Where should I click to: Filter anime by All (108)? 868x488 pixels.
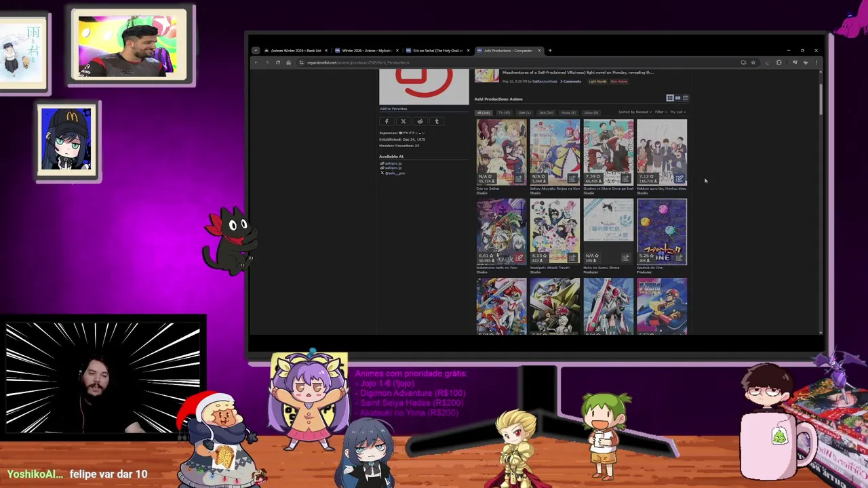click(484, 113)
